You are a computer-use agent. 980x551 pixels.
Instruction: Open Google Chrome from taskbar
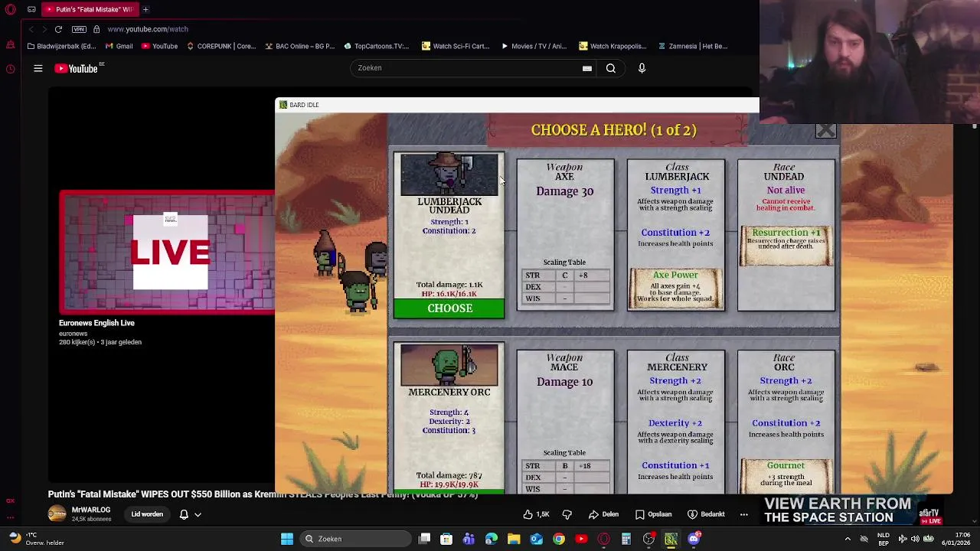point(559,539)
